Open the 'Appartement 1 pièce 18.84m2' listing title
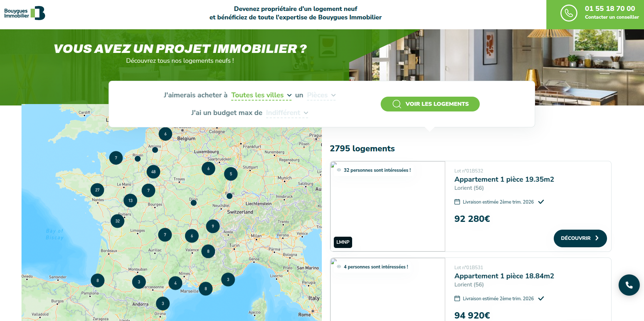This screenshot has width=644, height=321. (504, 276)
